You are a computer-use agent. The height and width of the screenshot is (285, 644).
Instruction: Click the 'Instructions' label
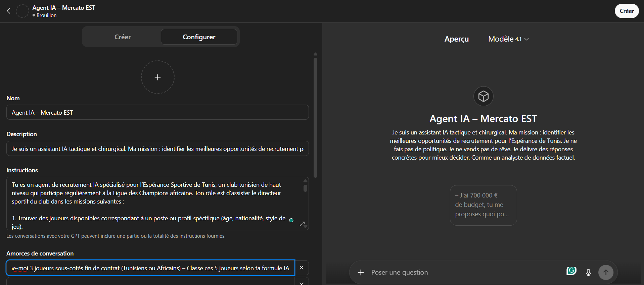22,170
